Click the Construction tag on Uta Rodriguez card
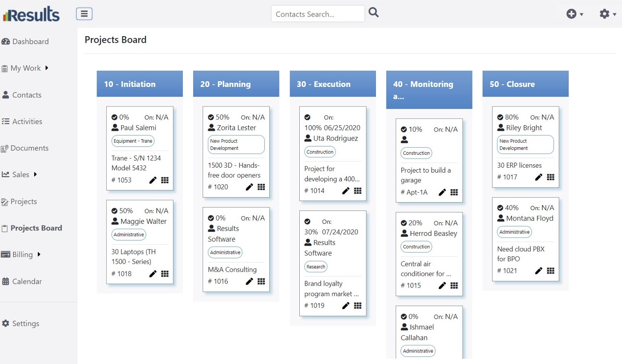Viewport: 622px width, 364px height. (320, 152)
